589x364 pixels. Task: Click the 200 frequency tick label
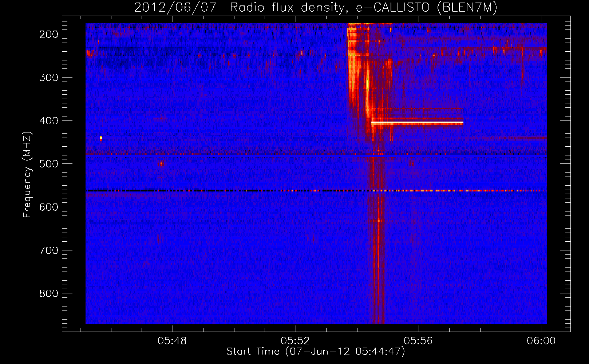[x=49, y=34]
